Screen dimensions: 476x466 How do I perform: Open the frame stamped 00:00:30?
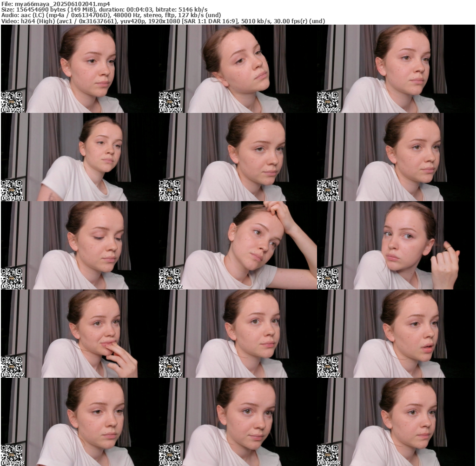238,69
